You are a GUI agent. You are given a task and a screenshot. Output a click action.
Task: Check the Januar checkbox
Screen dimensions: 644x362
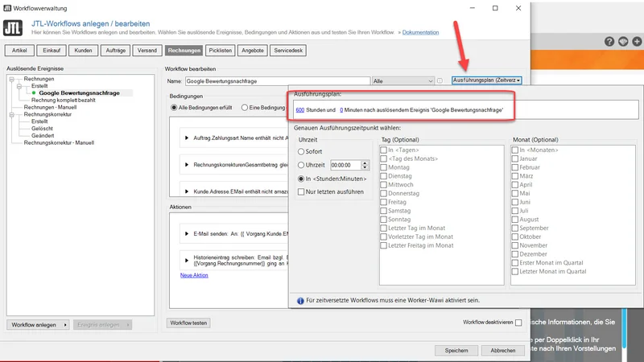pos(515,158)
